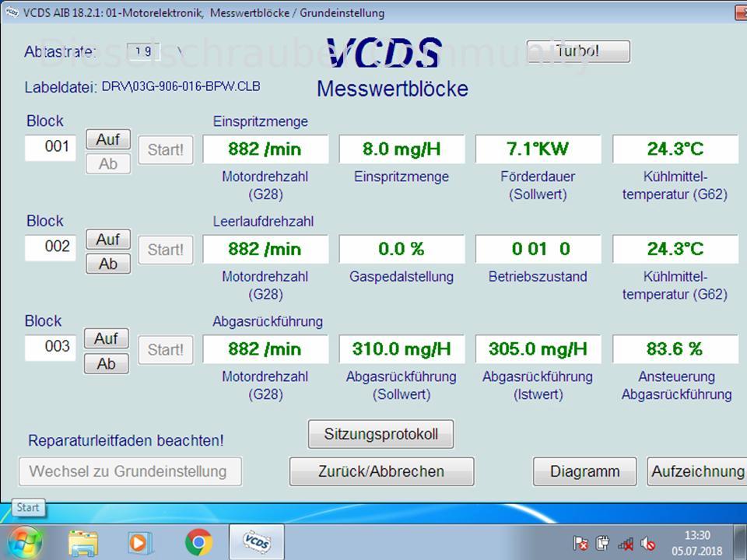Select the 0.0 % Gaspedalstellung value
This screenshot has height=560, width=747.
(402, 249)
